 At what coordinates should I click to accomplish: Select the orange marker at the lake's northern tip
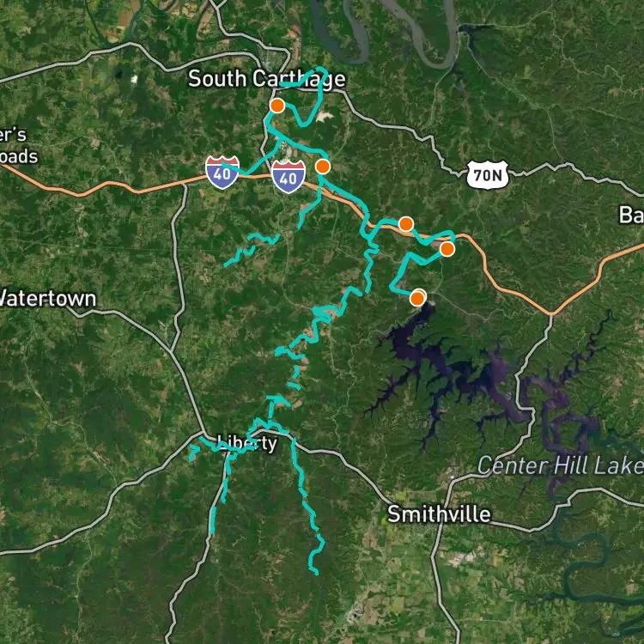[x=417, y=297]
